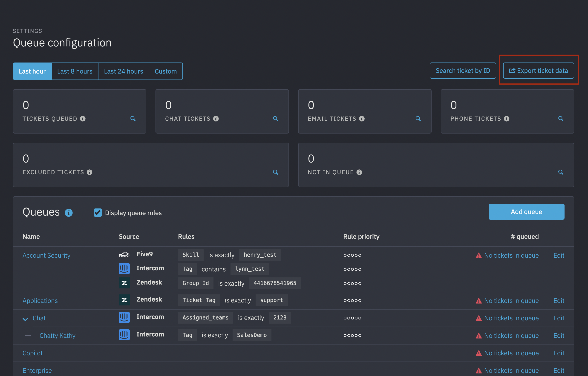
Task: Click the Rule priority column header
Action: click(361, 236)
